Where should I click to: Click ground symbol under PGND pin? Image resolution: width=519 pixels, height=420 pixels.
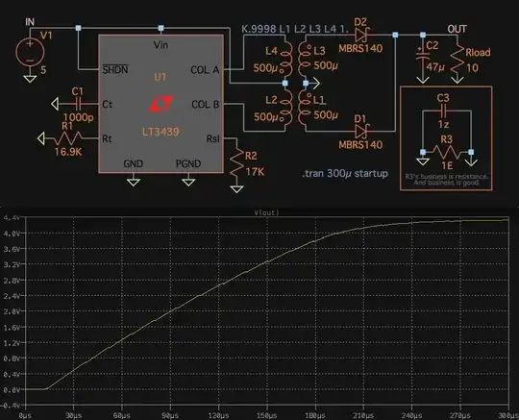click(188, 182)
